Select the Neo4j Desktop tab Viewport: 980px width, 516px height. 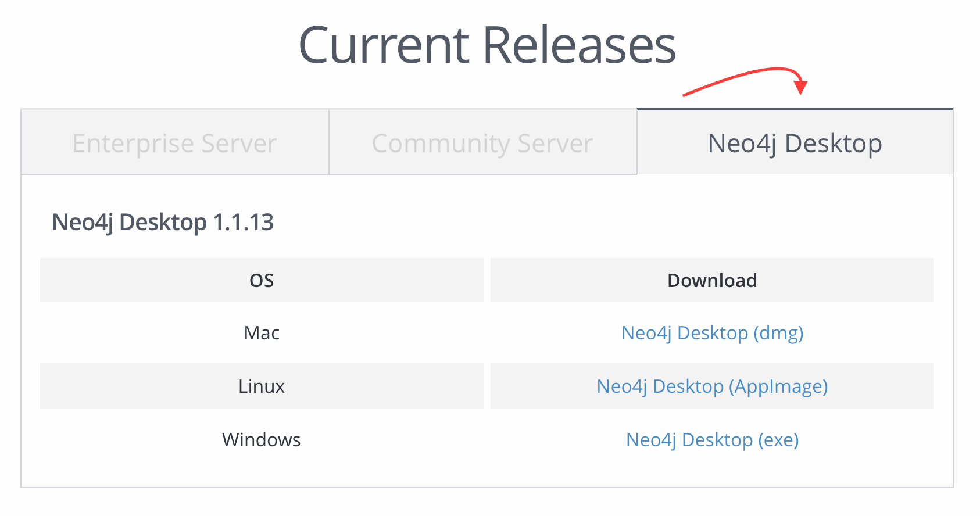tap(795, 143)
